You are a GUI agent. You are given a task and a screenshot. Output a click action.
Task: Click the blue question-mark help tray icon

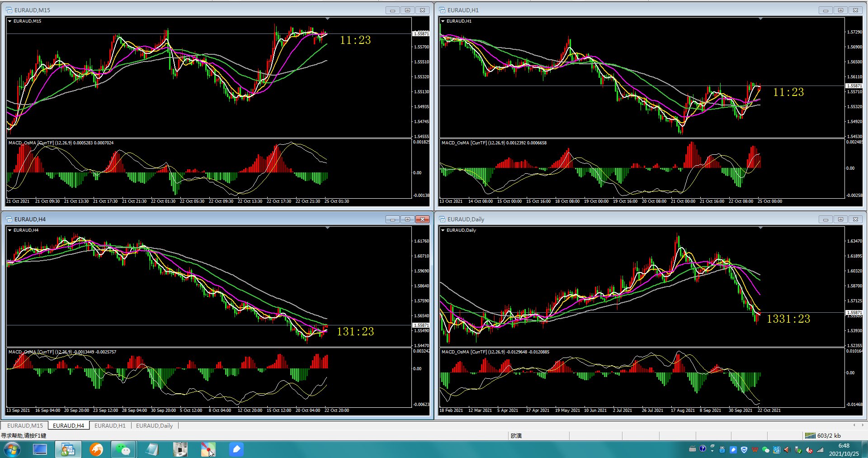tap(703, 448)
